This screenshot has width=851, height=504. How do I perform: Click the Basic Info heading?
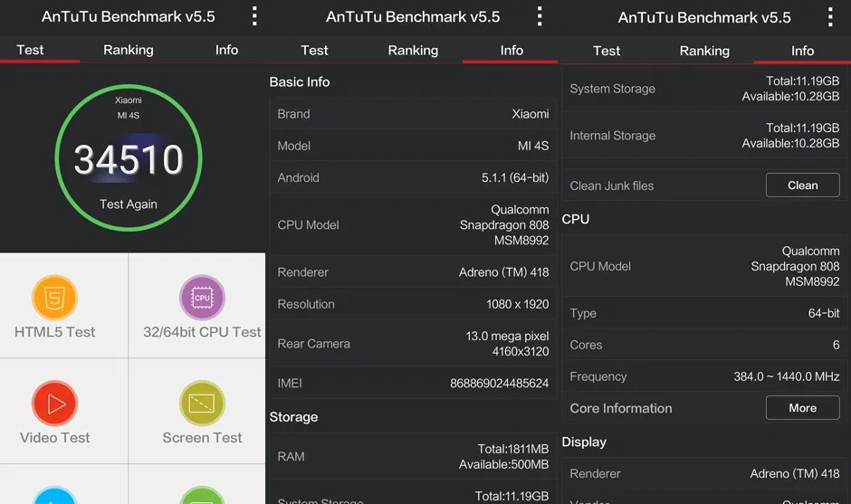pyautogui.click(x=300, y=82)
